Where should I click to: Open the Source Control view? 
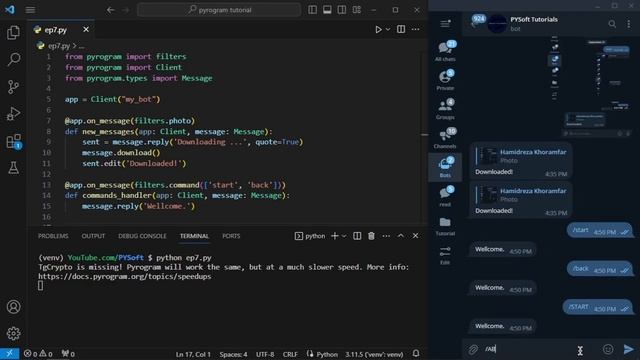[x=13, y=87]
